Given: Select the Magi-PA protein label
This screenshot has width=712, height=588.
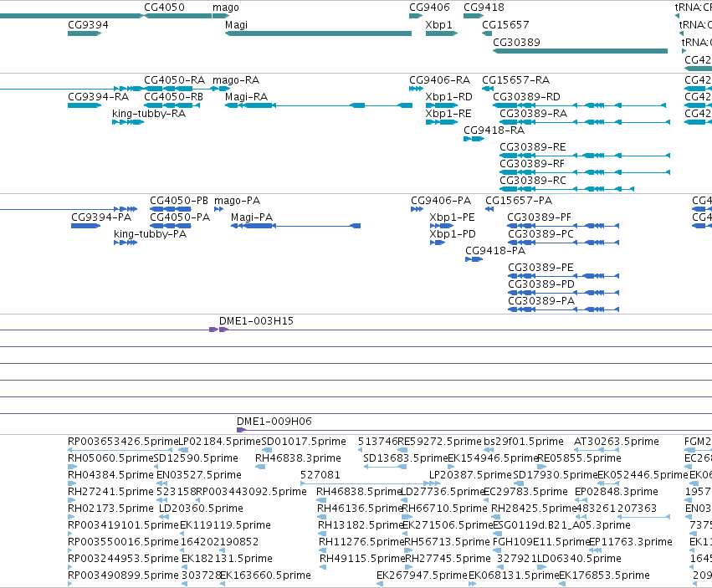Looking at the screenshot, I should [x=252, y=217].
